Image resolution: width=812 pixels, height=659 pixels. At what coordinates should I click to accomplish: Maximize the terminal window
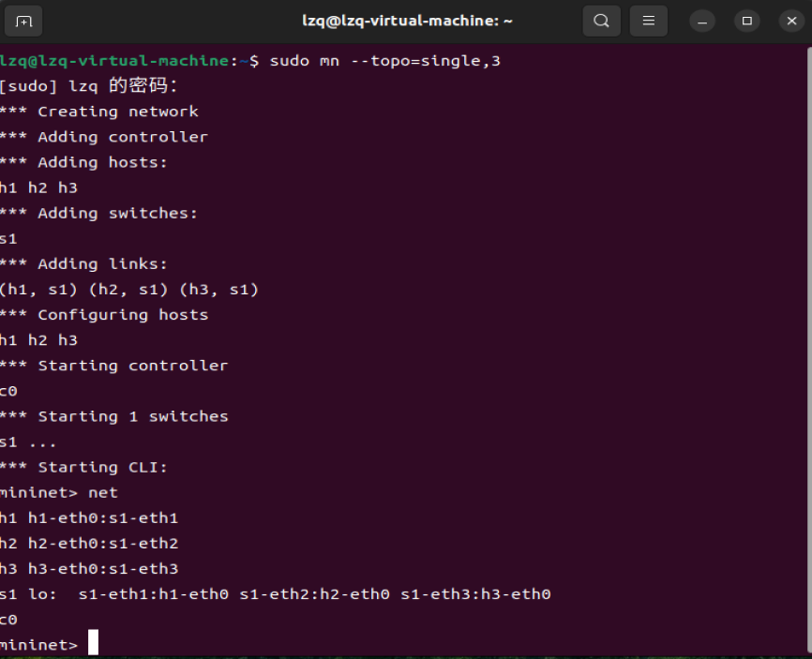746,22
